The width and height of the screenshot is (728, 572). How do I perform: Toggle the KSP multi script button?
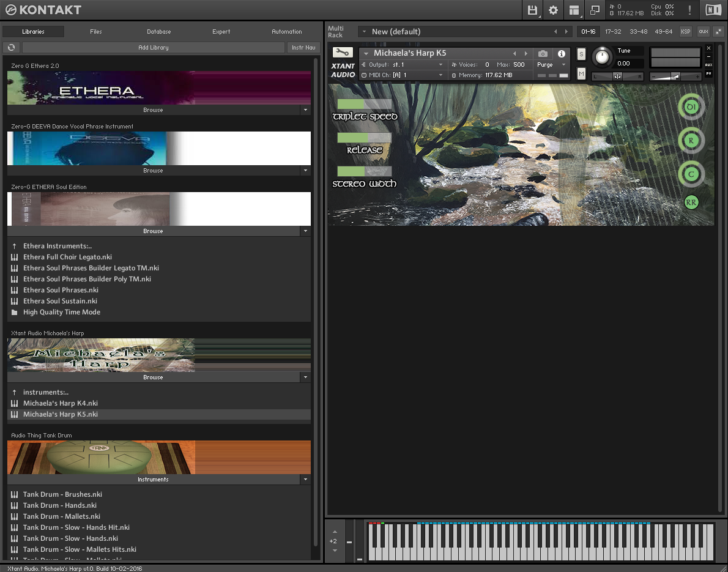pos(685,32)
